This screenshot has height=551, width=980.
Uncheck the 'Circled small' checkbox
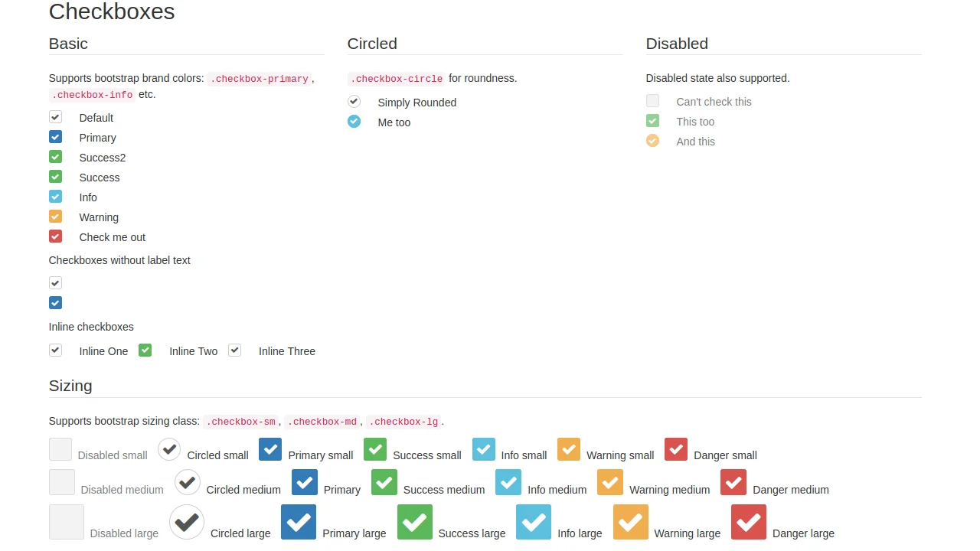169,449
